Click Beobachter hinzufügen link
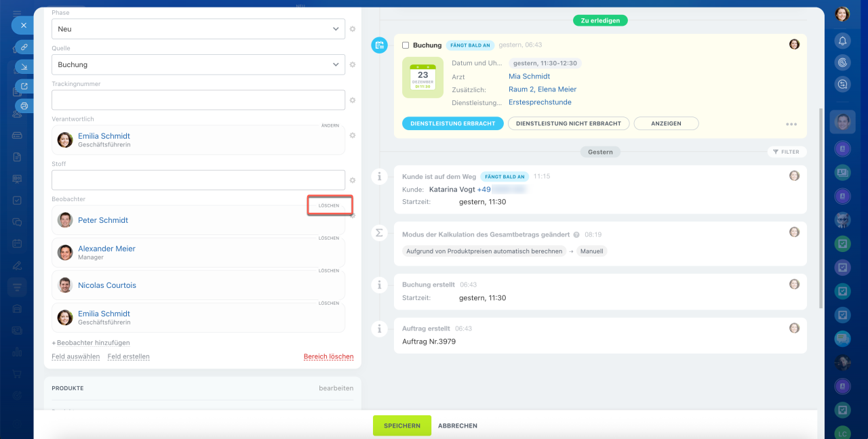 click(91, 343)
